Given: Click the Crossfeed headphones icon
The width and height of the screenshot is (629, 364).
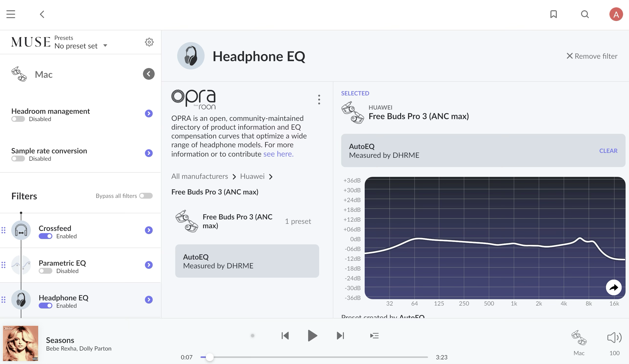Looking at the screenshot, I should tap(21, 230).
